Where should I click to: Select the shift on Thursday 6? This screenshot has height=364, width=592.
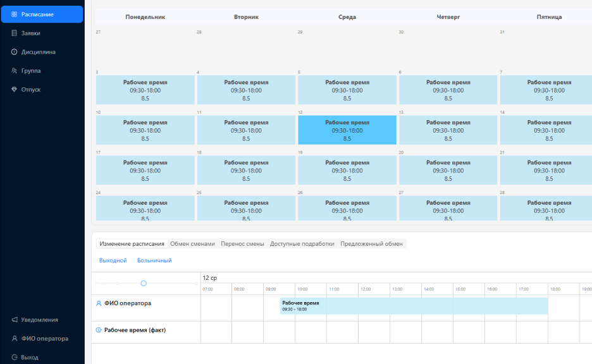448,90
